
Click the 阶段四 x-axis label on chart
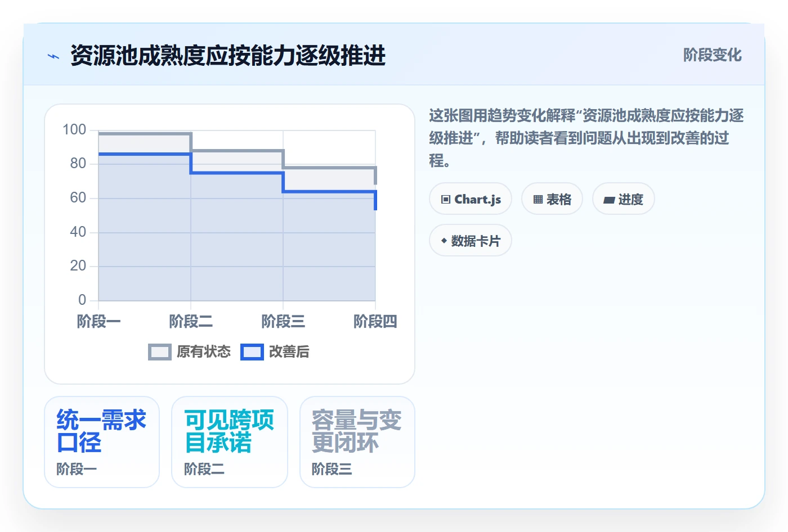point(375,321)
